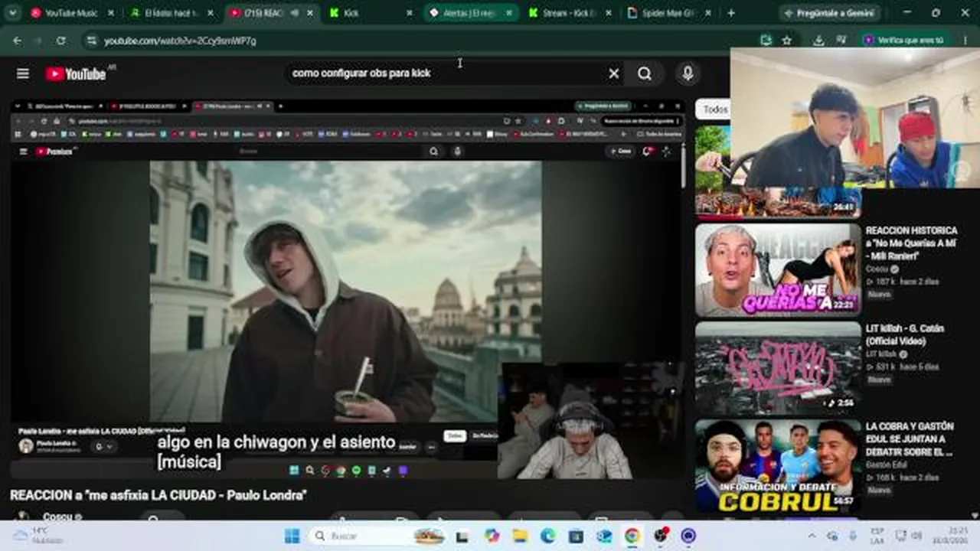980x551 pixels.
Task: Open 'REACCION HISTORICA' video title
Action: (911, 243)
